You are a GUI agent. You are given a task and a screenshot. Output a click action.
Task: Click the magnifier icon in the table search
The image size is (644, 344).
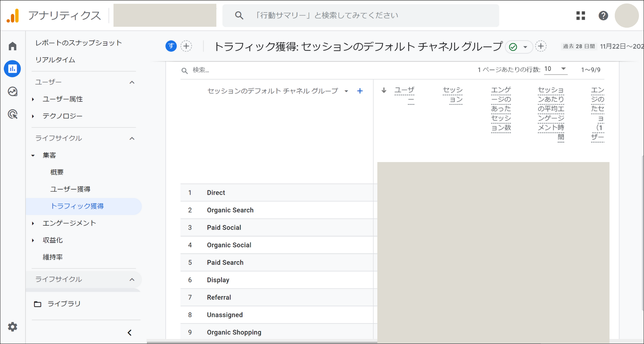point(185,70)
